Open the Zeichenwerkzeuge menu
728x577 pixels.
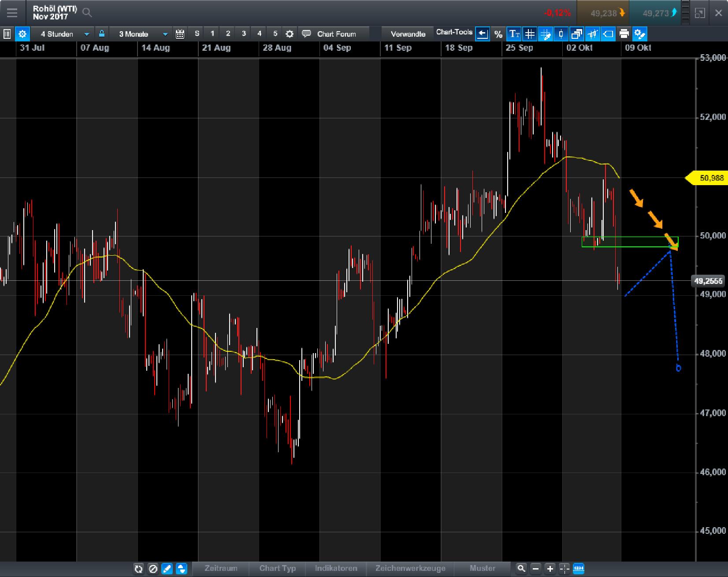[x=410, y=569]
